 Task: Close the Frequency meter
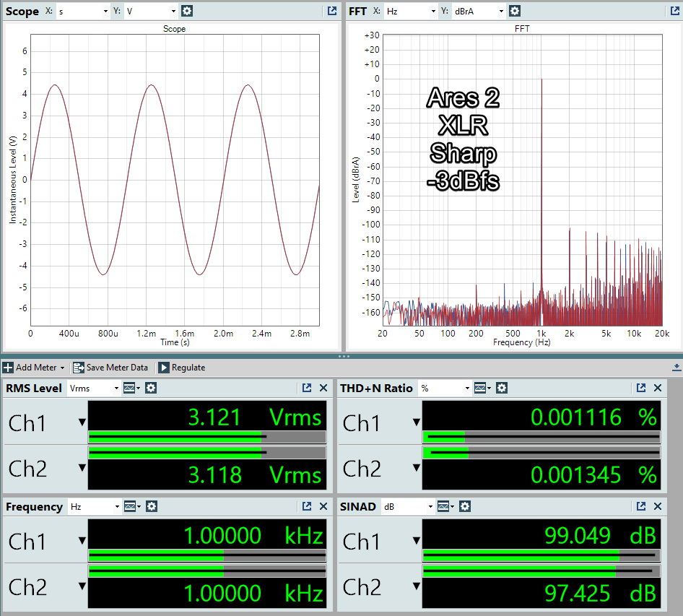(323, 506)
